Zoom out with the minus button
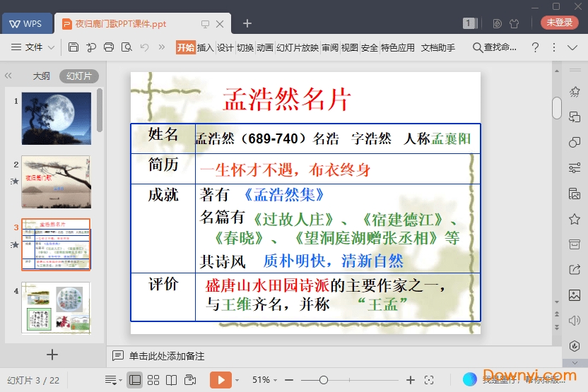The height and width of the screenshot is (392, 588). 289,380
